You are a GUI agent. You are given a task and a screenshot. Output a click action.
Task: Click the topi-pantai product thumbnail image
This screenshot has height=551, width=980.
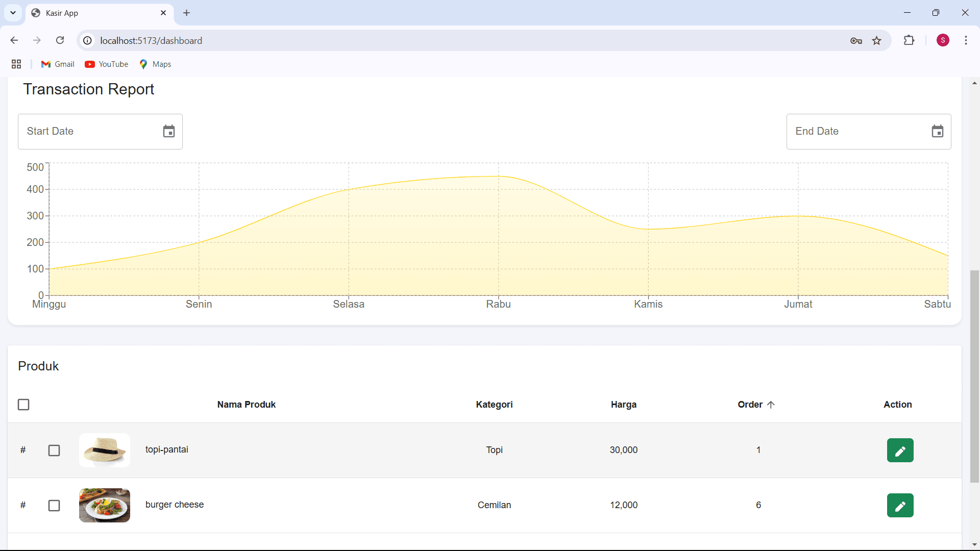click(104, 449)
